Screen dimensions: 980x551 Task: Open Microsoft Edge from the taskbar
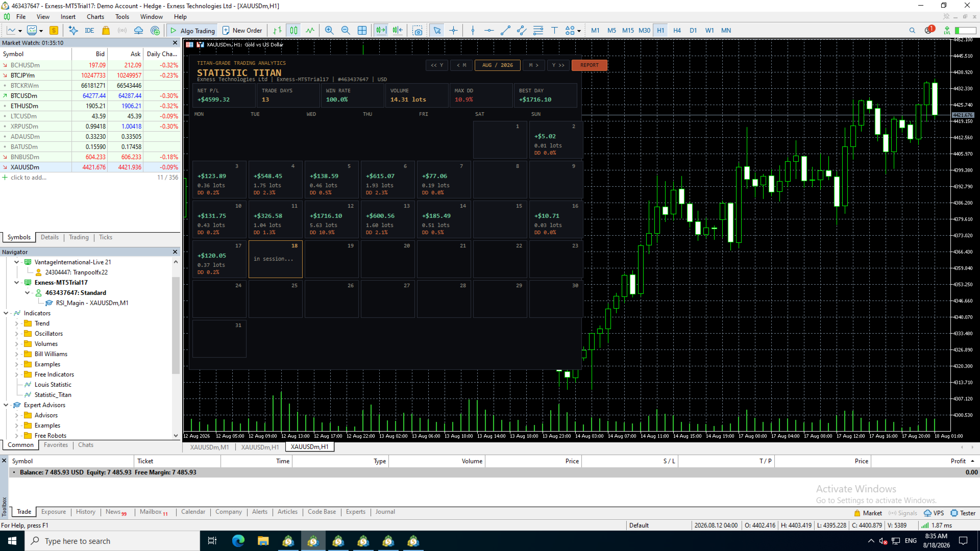[238, 541]
